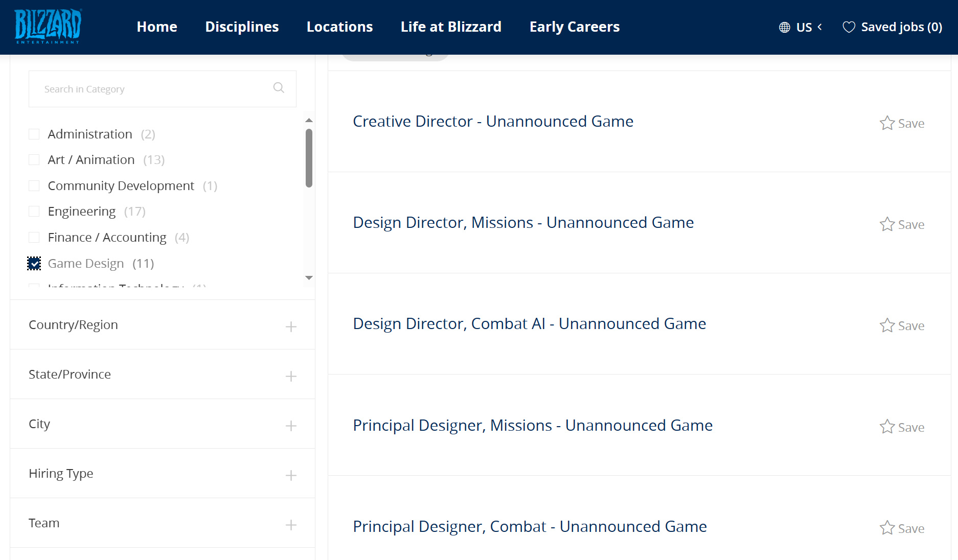This screenshot has height=560, width=958.
Task: Focus the Search in Category field
Action: (x=163, y=89)
